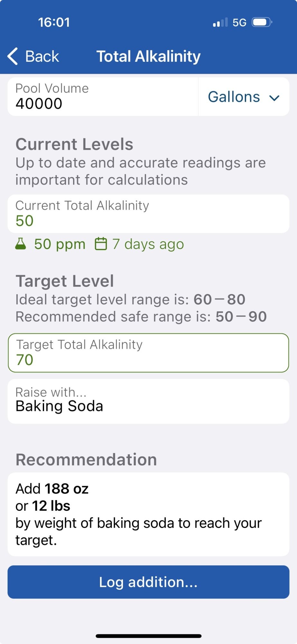The height and width of the screenshot is (644, 297).
Task: Tap the Back text in navigation bar
Action: (x=42, y=56)
